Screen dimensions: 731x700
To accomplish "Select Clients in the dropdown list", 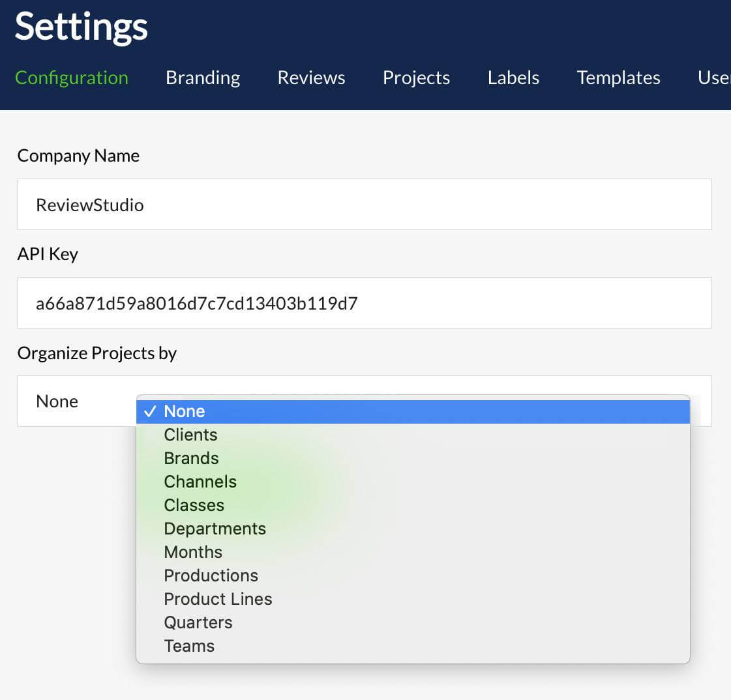I will [x=413, y=435].
